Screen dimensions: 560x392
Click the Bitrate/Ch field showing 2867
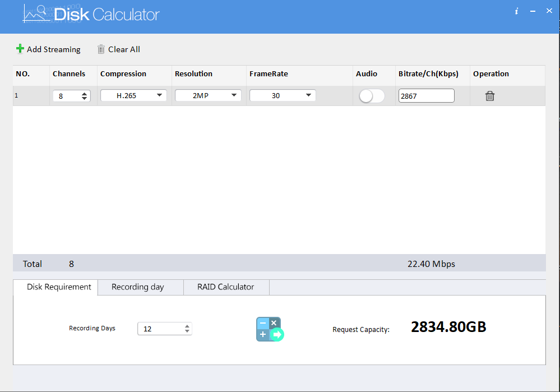point(427,96)
